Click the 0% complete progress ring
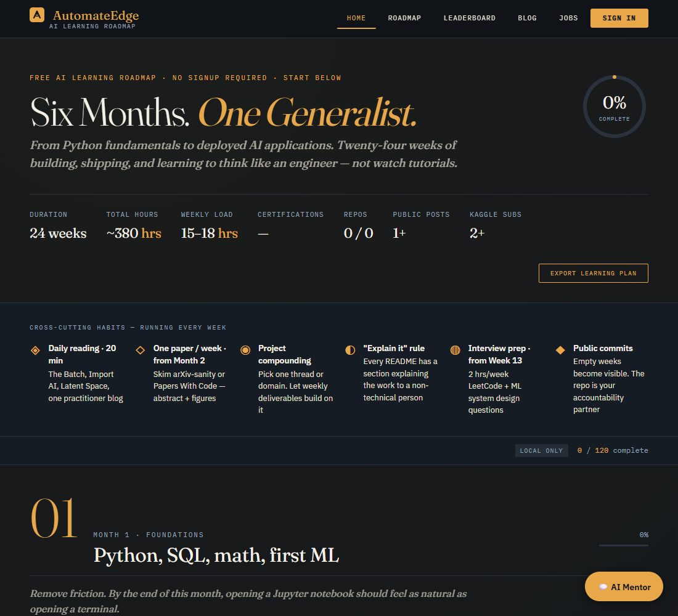The height and width of the screenshot is (616, 678). (615, 107)
